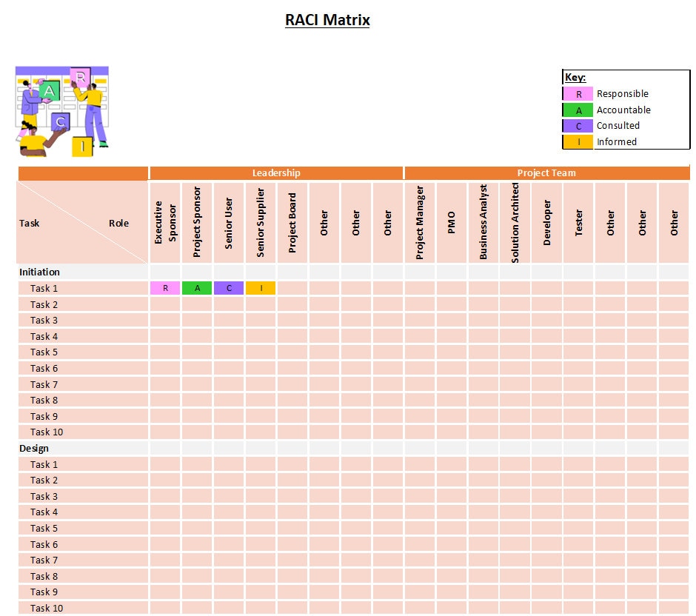
Task: Select the Design section row
Action: 81,448
